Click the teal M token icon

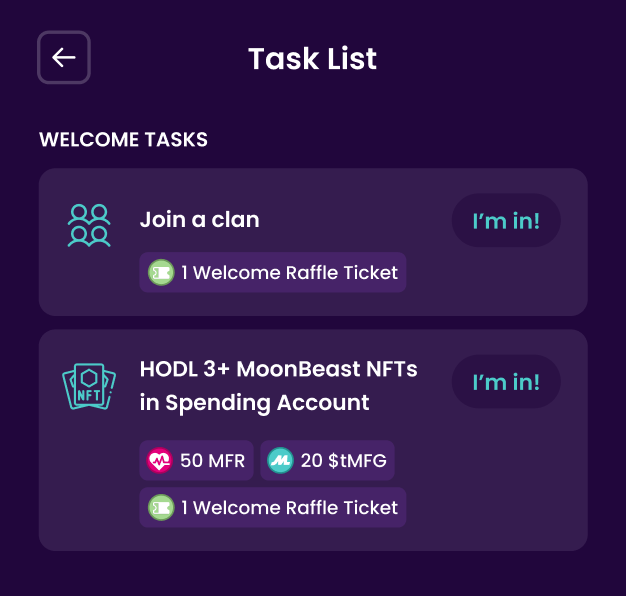(x=280, y=460)
